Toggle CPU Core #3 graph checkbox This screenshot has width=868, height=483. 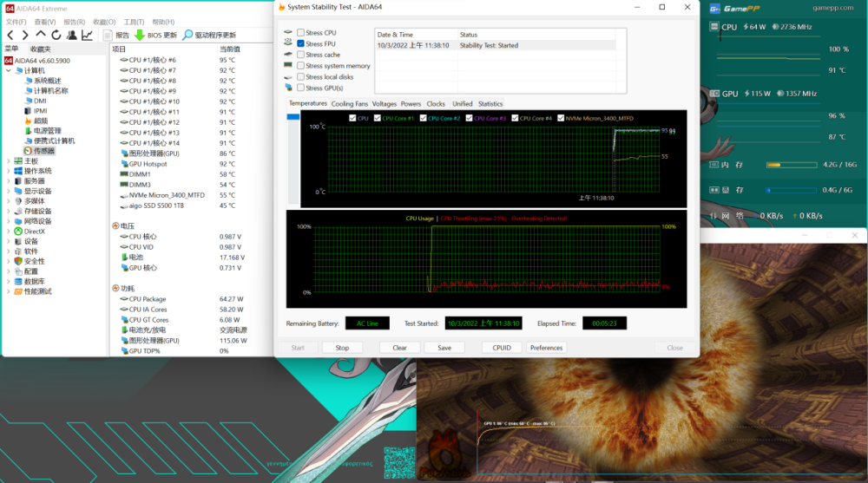(x=469, y=118)
